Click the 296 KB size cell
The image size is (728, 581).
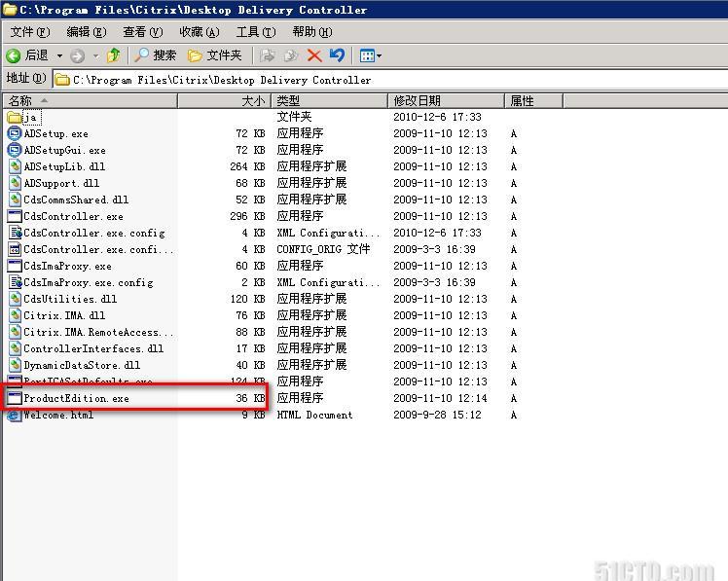(x=247, y=216)
